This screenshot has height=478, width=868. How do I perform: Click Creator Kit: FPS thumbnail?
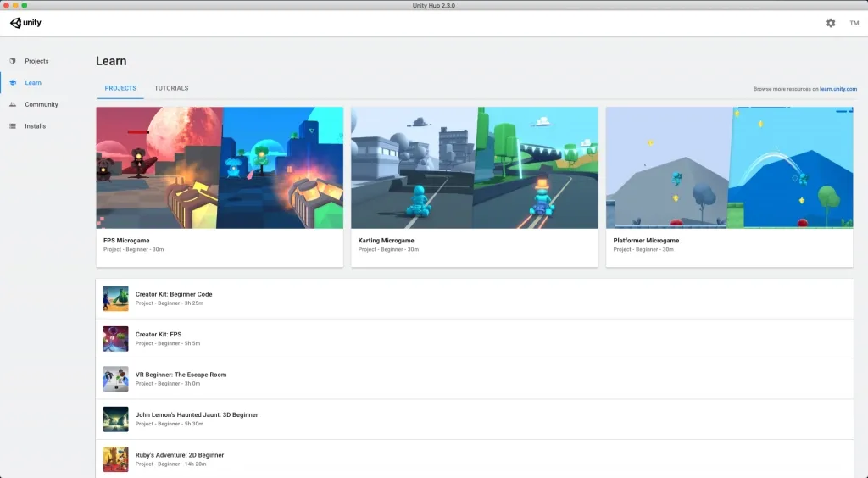[x=115, y=339]
